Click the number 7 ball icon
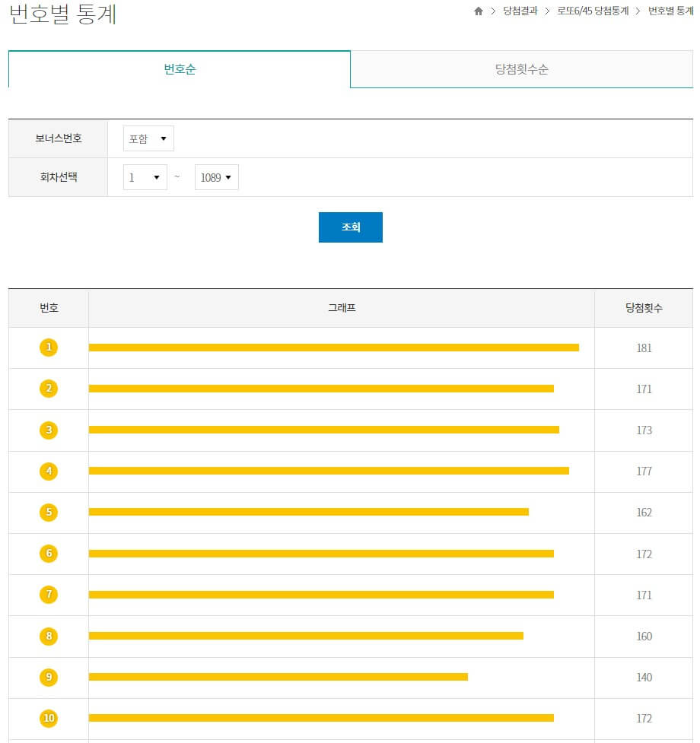This screenshot has height=743, width=700. point(48,595)
